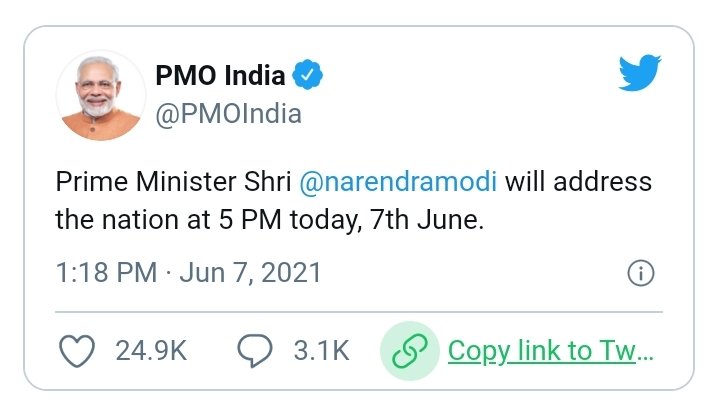Click the PMO India display name
This screenshot has width=719, height=414.
220,75
